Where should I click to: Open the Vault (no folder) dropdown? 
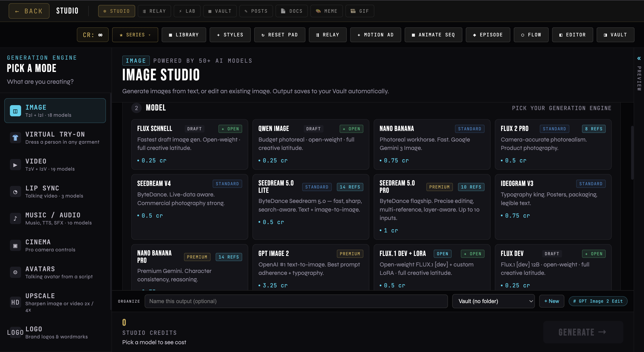(493, 301)
